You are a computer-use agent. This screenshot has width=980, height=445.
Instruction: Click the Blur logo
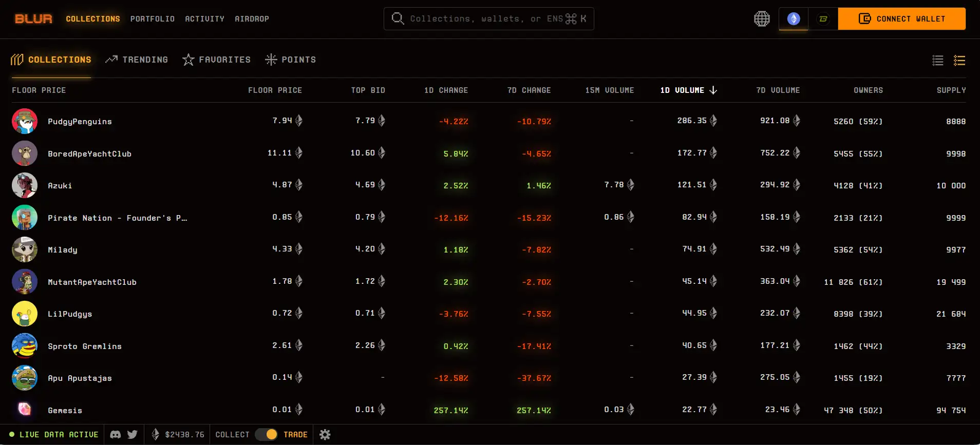pyautogui.click(x=33, y=19)
